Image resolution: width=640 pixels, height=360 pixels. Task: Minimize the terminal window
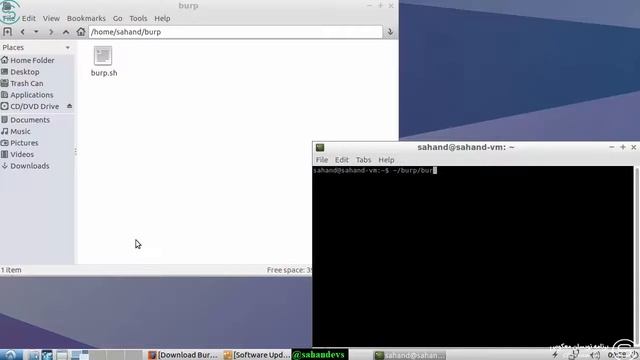(611, 147)
